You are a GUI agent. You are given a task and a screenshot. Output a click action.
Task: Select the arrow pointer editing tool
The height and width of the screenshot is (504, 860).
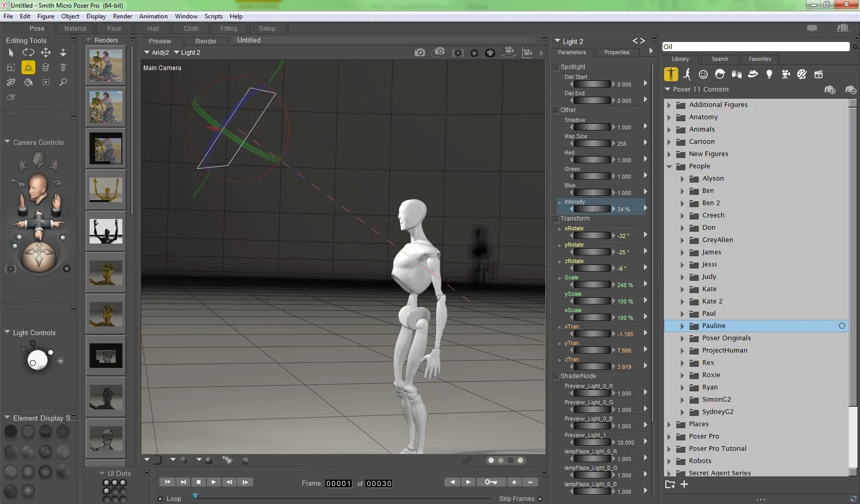pyautogui.click(x=11, y=53)
